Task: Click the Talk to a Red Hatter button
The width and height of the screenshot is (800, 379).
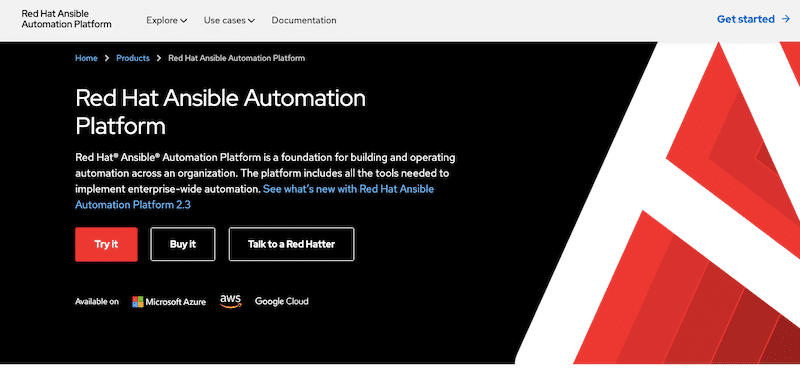Action: [291, 244]
